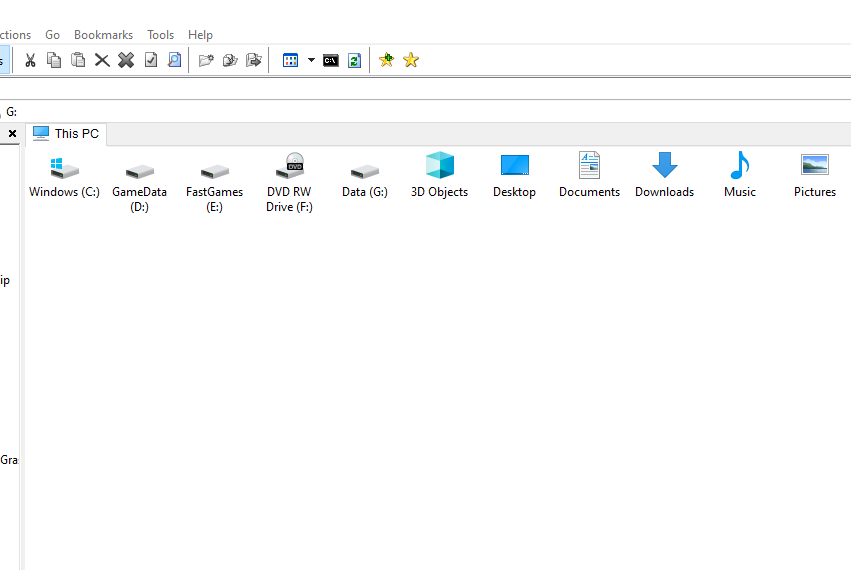This screenshot has height=570, width=851.
Task: Click the Copy toolbar icon
Action: click(54, 60)
